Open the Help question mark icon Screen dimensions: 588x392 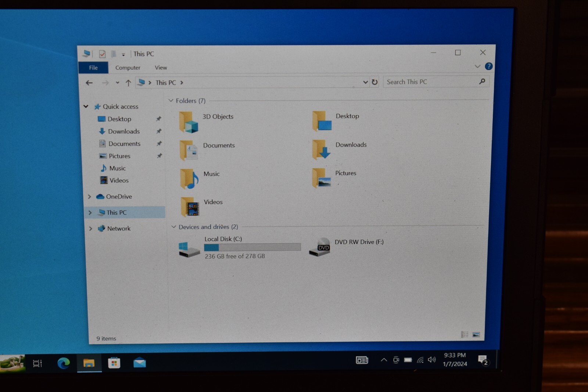pos(488,66)
